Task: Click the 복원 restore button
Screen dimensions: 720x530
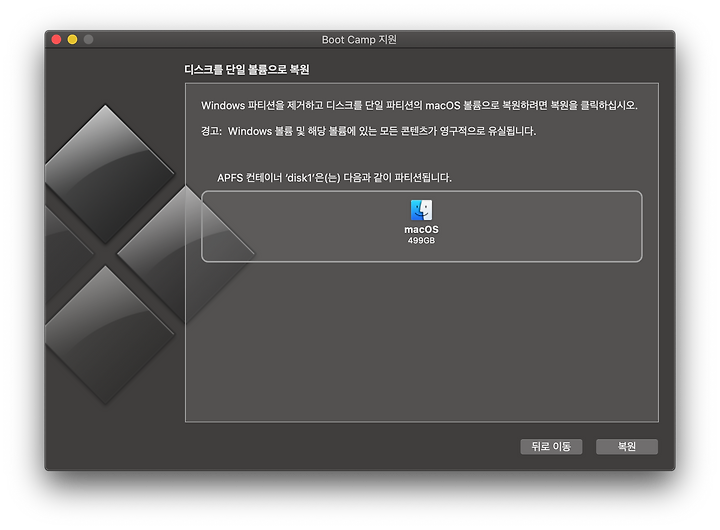Action: click(626, 446)
